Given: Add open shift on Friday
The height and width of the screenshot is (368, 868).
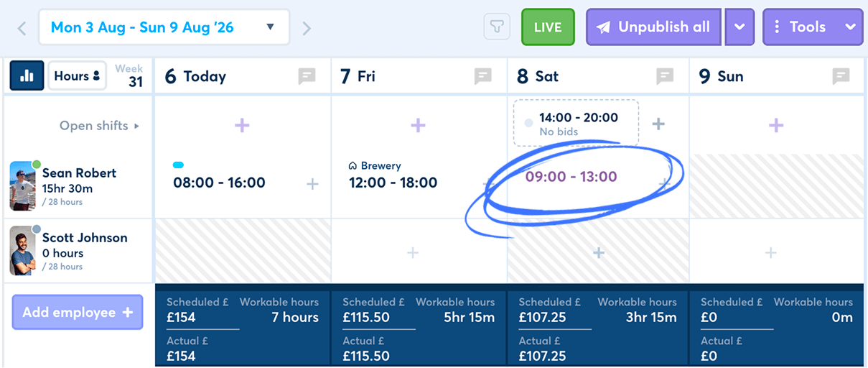Looking at the screenshot, I should tap(418, 126).
